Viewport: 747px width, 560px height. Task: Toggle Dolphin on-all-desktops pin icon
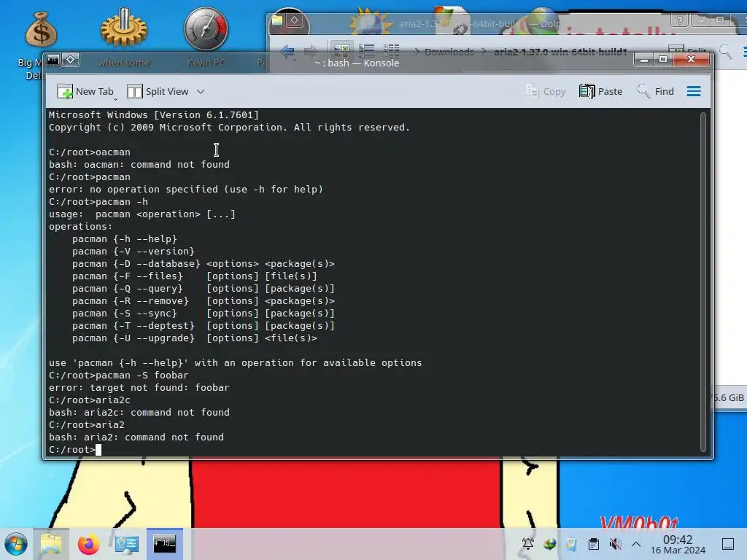295,20
